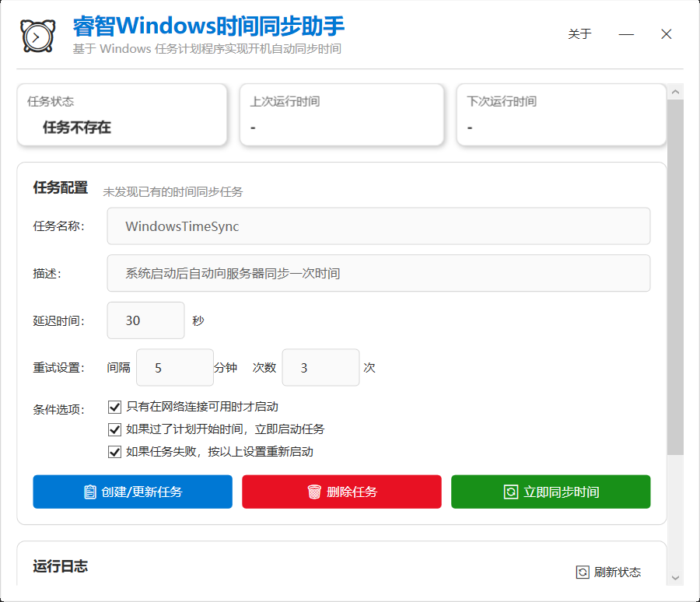
Task: Toggle 只有在网络连接可用时才启动 checkbox
Action: pyautogui.click(x=115, y=407)
